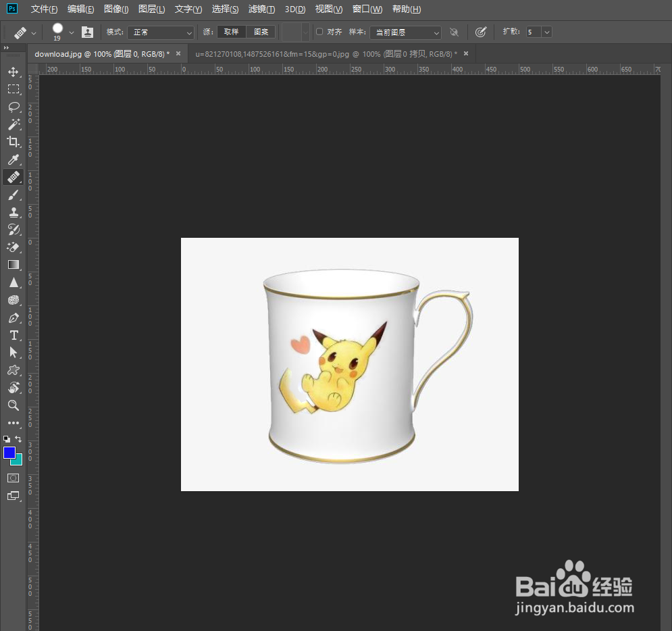Screen dimensions: 672x631
Task: Select the Path Selection tool
Action: 14,353
